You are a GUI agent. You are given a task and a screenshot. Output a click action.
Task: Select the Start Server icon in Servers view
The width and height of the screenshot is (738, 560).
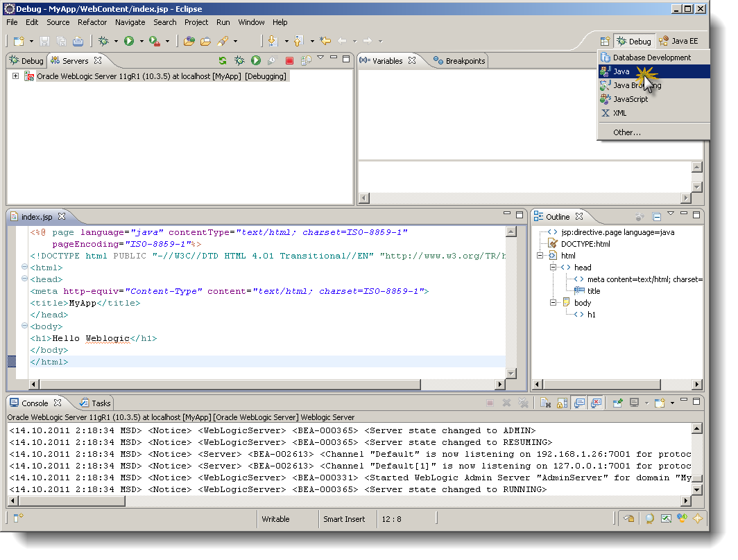257,60
